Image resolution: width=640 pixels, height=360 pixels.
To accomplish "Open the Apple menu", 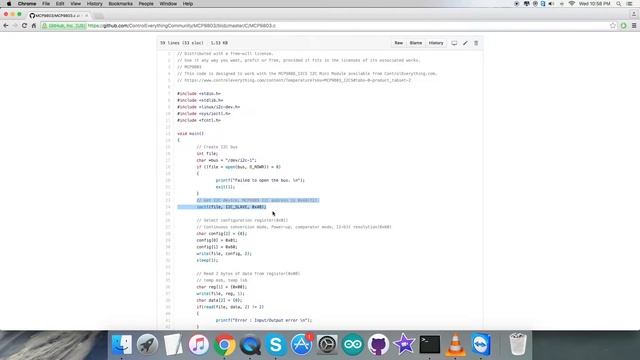I will [9, 4].
